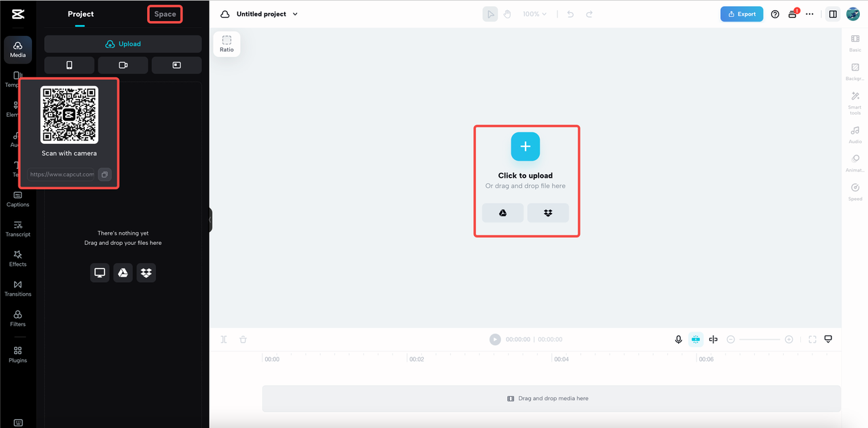
Task: Click the keyboard shortcuts icon at sidebar bottom
Action: 18,422
